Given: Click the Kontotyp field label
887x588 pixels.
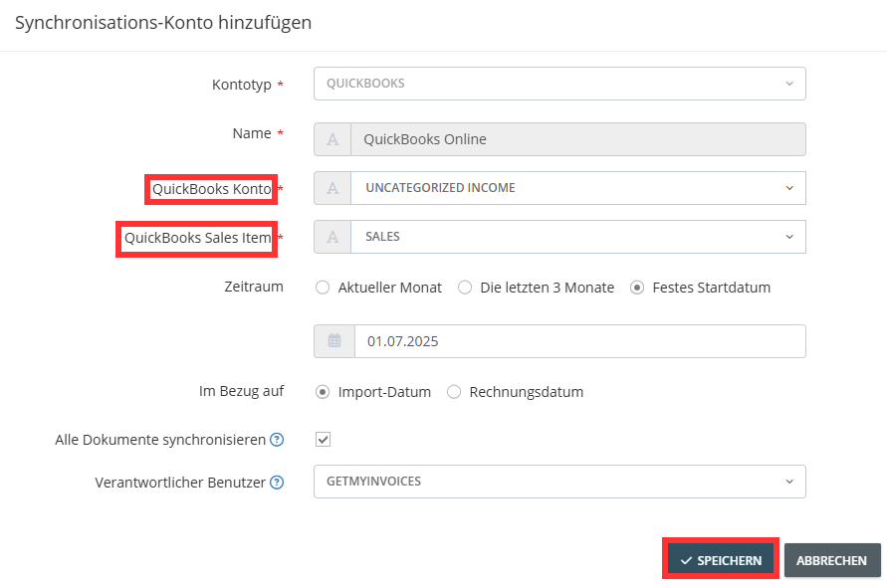Looking at the screenshot, I should [242, 85].
